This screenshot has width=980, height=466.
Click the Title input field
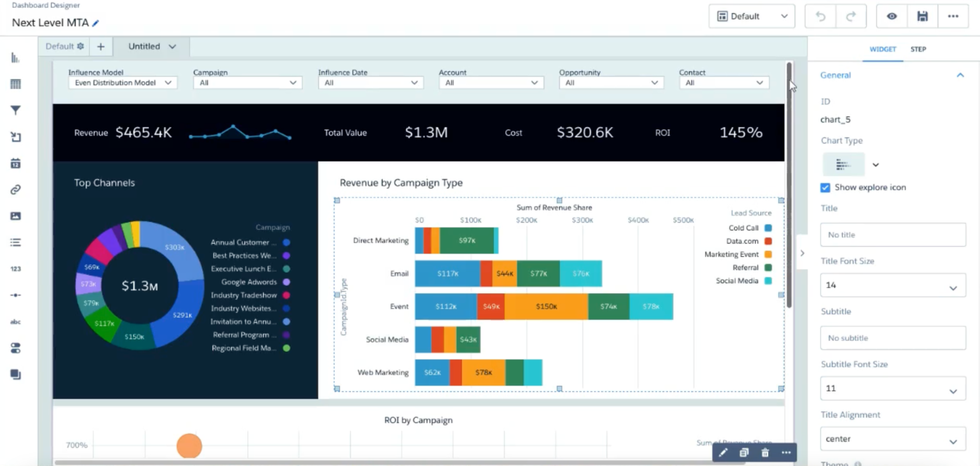tap(892, 234)
